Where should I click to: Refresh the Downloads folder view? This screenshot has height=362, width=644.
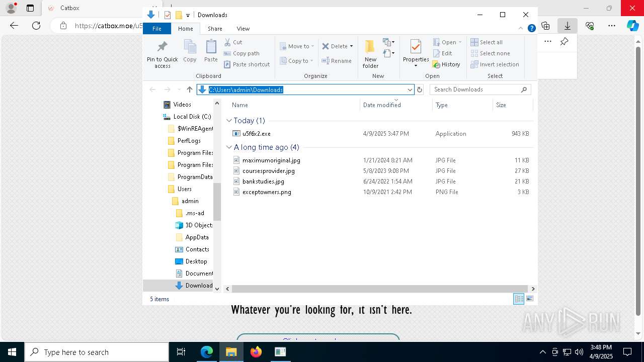pyautogui.click(x=420, y=89)
